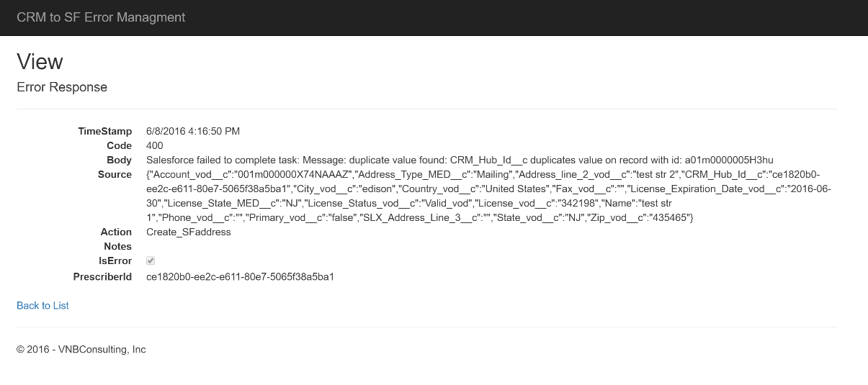Click the Code field label
The width and height of the screenshot is (868, 385).
119,145
